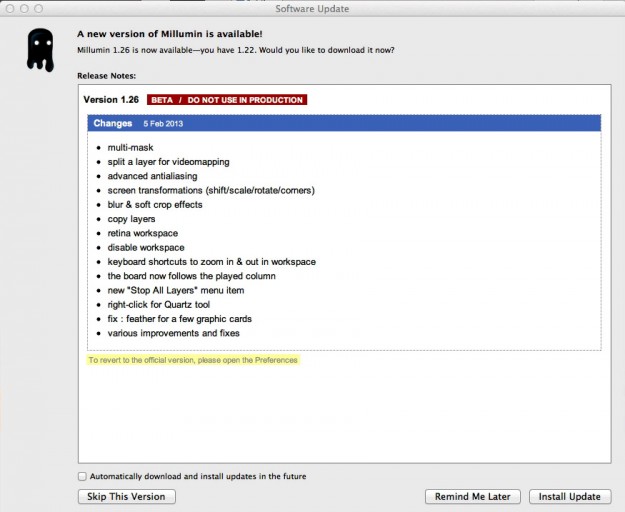This screenshot has height=512, width=625.
Task: Click the "5 Feb 2013" release date
Action: pyautogui.click(x=163, y=124)
